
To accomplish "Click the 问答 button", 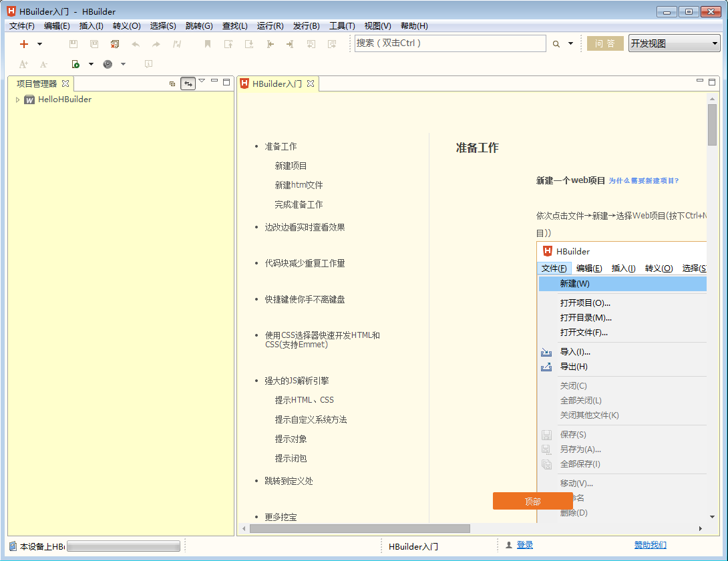I will coord(605,43).
